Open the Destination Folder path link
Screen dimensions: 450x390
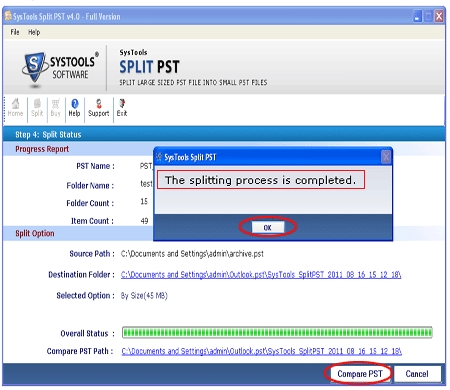tap(261, 275)
